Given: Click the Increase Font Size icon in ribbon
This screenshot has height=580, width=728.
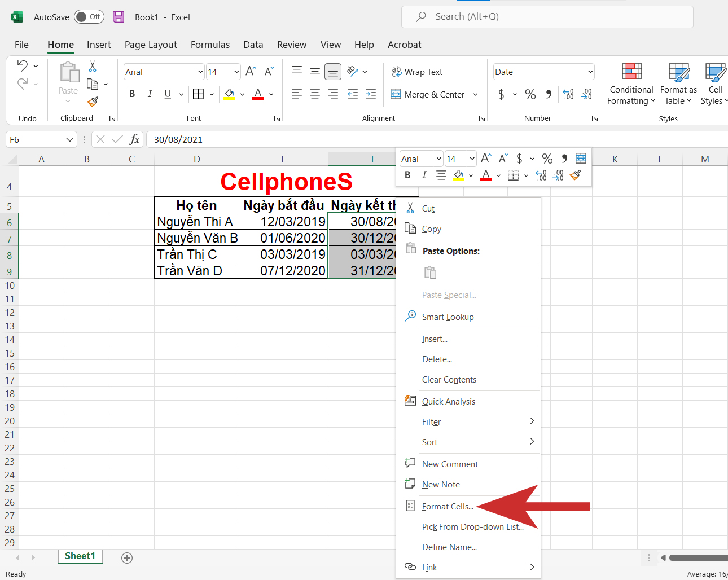Looking at the screenshot, I should [251, 71].
